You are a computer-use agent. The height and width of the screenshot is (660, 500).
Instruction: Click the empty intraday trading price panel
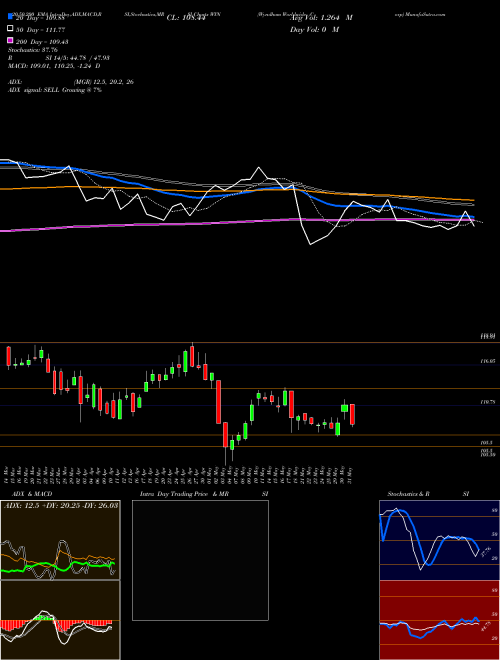point(200,560)
